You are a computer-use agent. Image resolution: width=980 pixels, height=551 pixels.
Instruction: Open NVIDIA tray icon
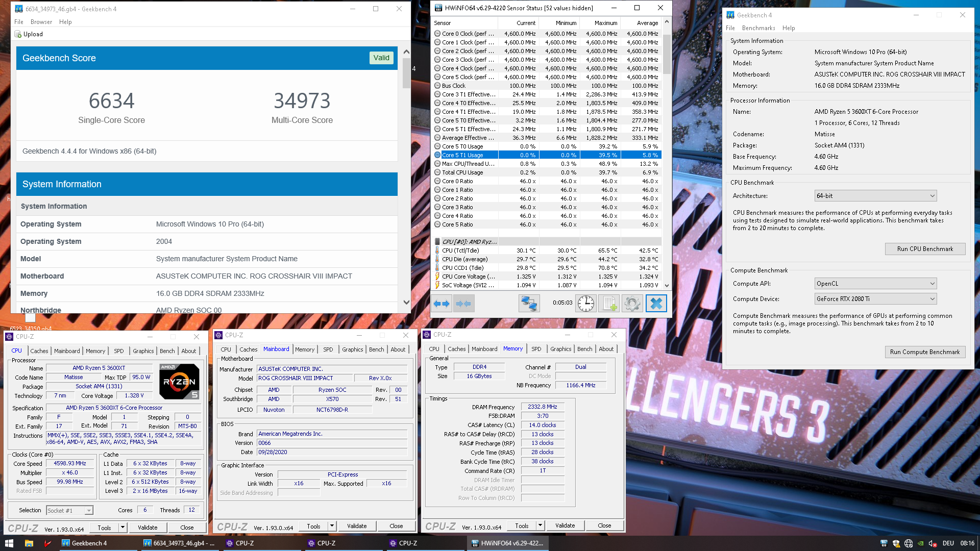click(x=921, y=543)
